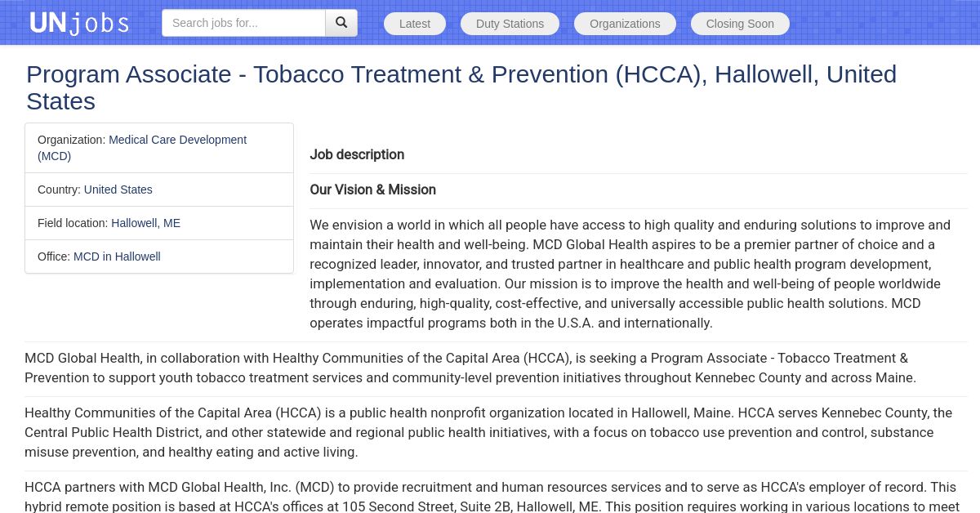Follow the United States country link

tap(118, 190)
